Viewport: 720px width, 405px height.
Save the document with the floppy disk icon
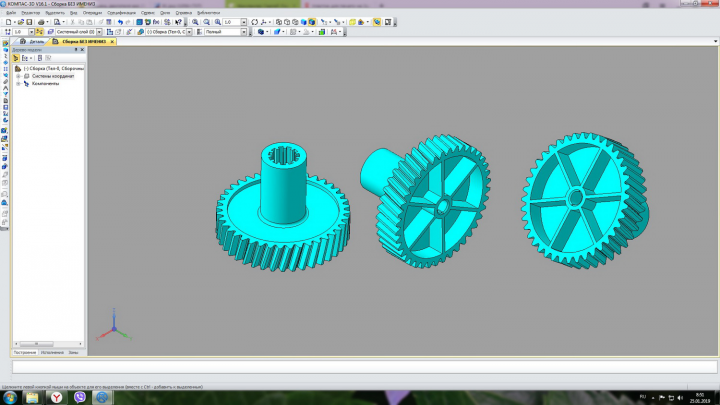point(29,22)
